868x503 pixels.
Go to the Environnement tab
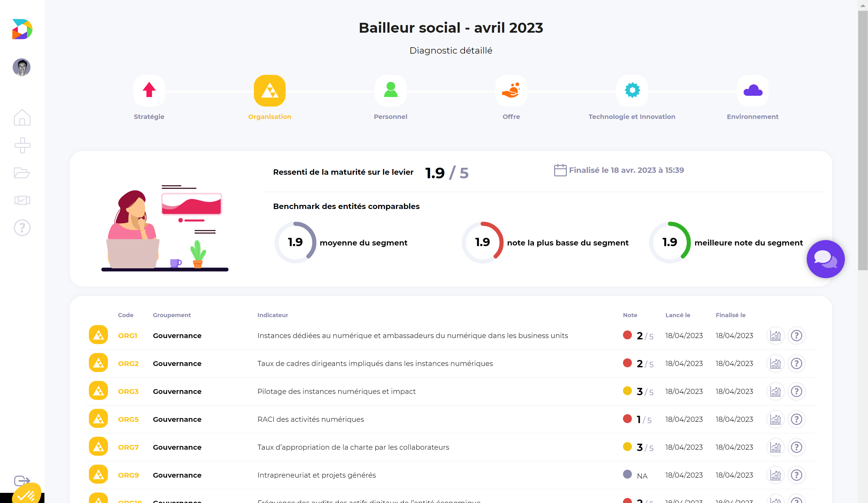pos(752,91)
